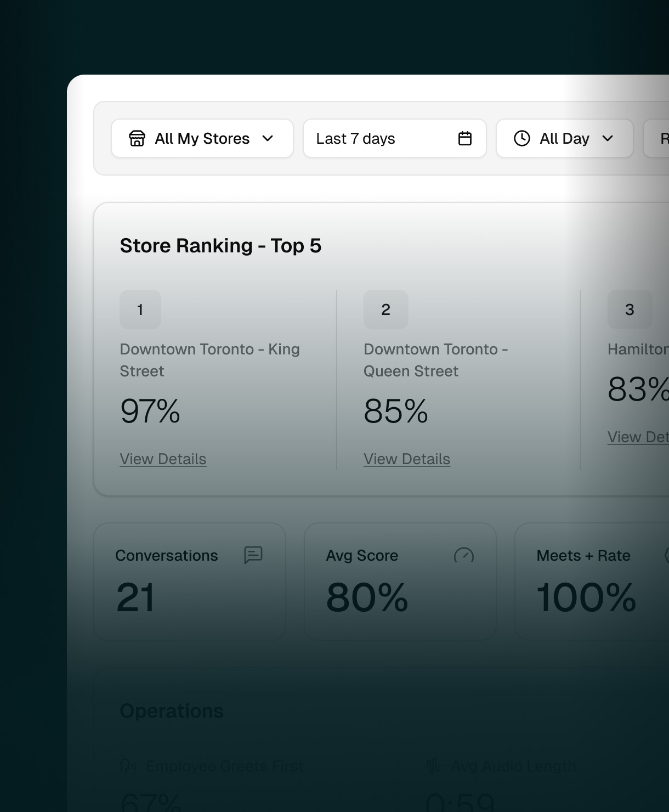
Task: Click the Avg Score gauge icon
Action: click(x=464, y=555)
